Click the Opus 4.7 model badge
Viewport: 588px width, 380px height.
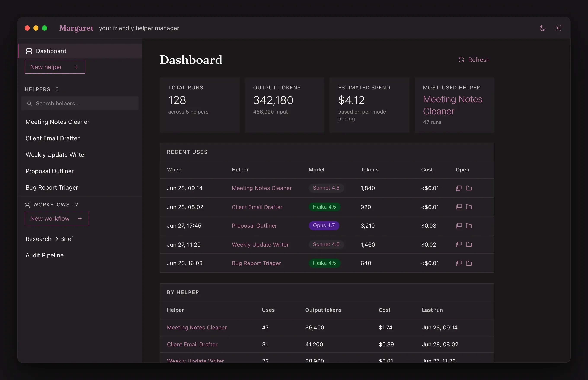pyautogui.click(x=324, y=225)
